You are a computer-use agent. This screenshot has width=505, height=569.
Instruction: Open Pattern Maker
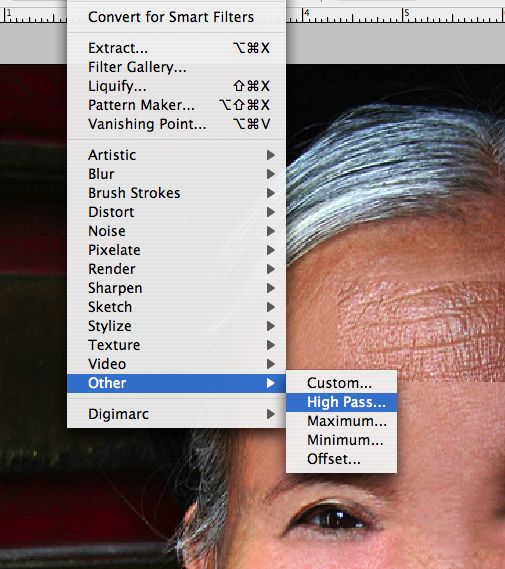(176, 105)
